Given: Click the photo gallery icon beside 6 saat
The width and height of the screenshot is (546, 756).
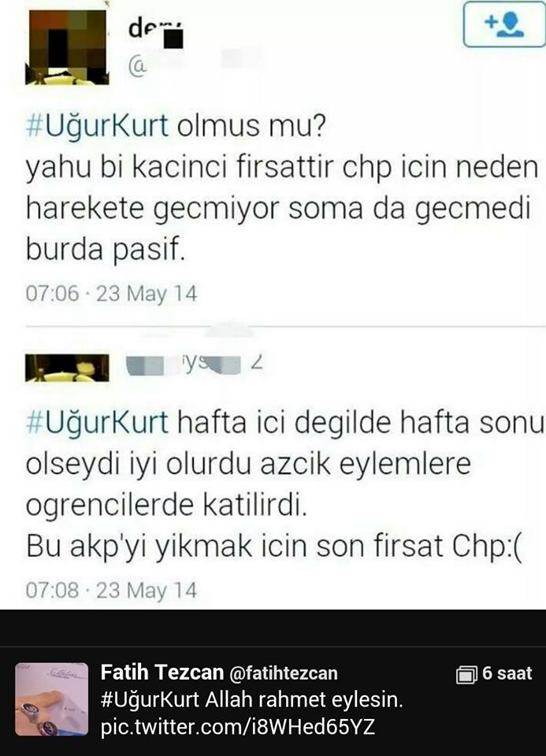Looking at the screenshot, I should [466, 674].
